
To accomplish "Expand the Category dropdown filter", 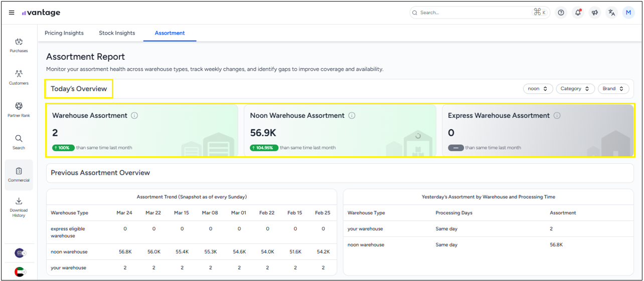I will (575, 89).
